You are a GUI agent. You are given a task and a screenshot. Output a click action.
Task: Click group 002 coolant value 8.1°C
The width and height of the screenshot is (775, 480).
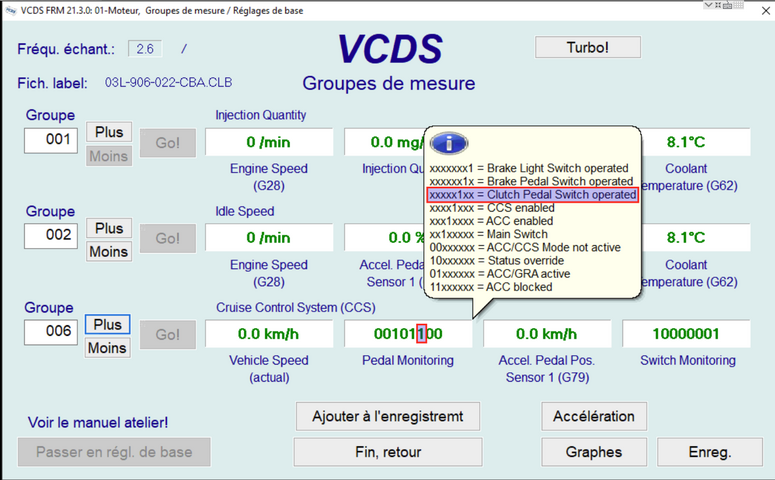pos(695,238)
